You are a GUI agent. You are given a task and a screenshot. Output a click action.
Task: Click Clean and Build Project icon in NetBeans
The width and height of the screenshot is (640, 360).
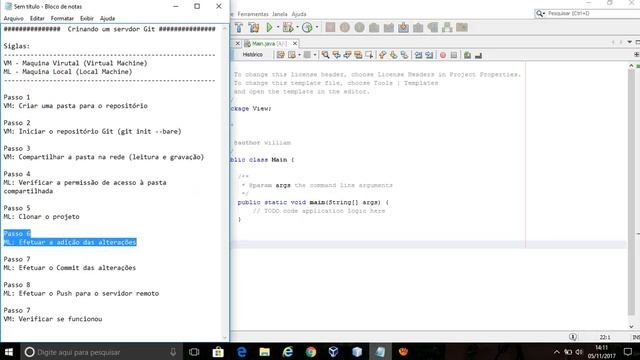pyautogui.click(x=254, y=27)
